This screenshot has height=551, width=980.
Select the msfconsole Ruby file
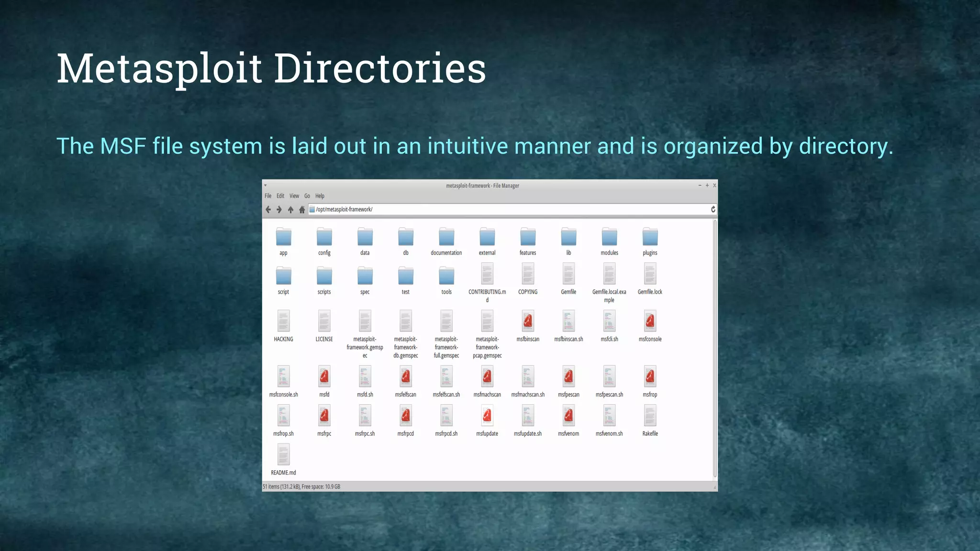(x=650, y=322)
